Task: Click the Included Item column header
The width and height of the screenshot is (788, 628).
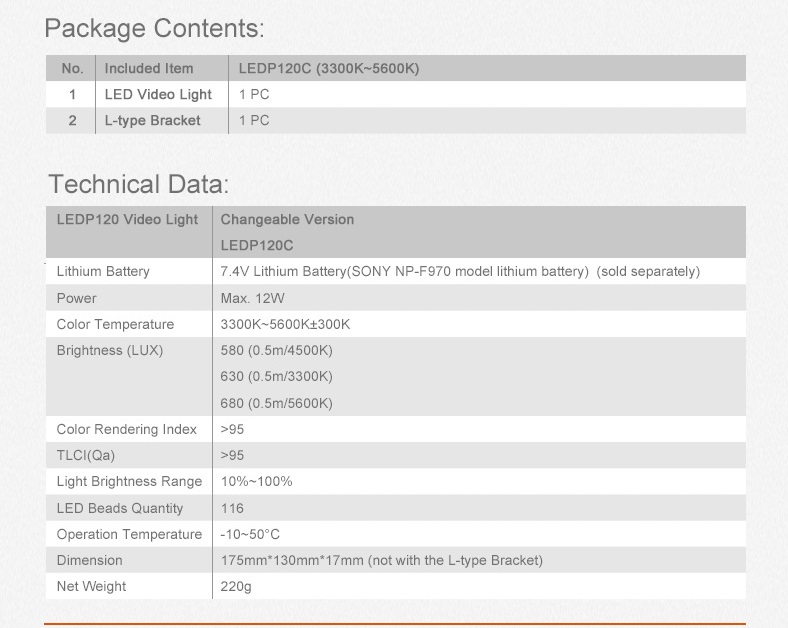Action: [x=149, y=68]
